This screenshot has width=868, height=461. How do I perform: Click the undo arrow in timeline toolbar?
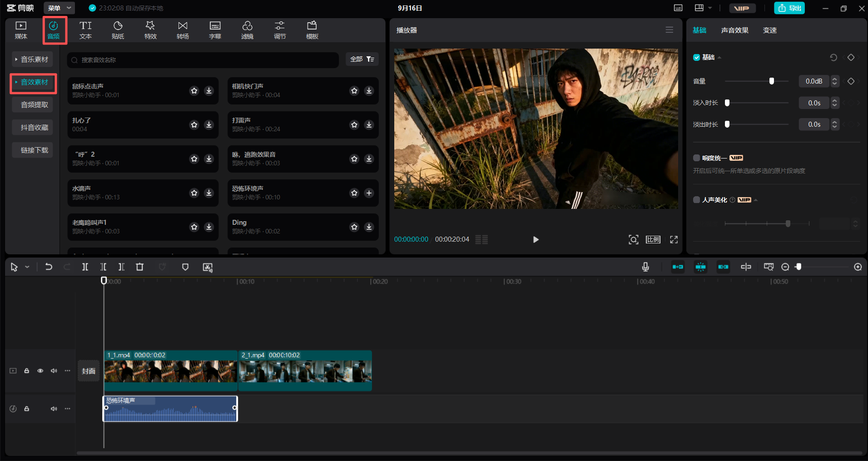(49, 267)
